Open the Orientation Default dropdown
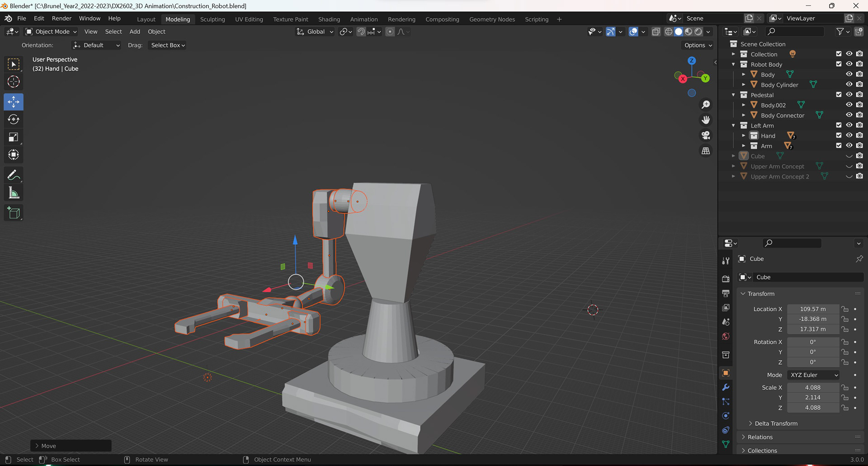 tap(96, 45)
